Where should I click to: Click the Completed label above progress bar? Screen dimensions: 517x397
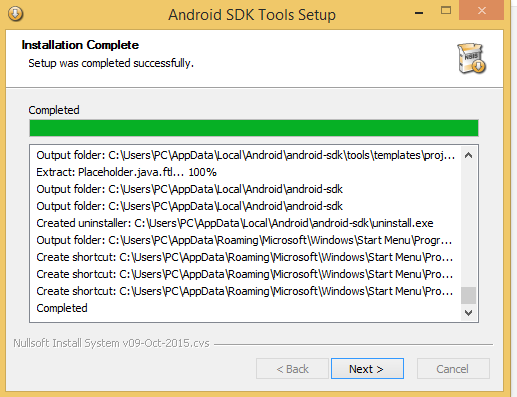tap(54, 110)
